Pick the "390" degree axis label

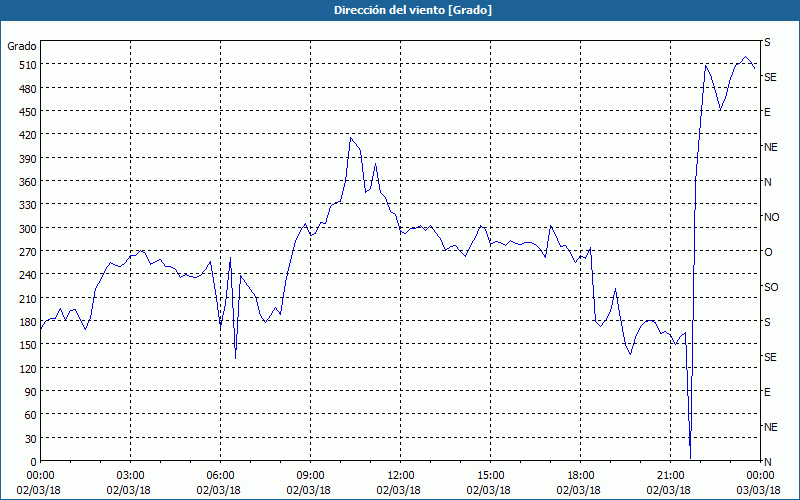point(28,159)
